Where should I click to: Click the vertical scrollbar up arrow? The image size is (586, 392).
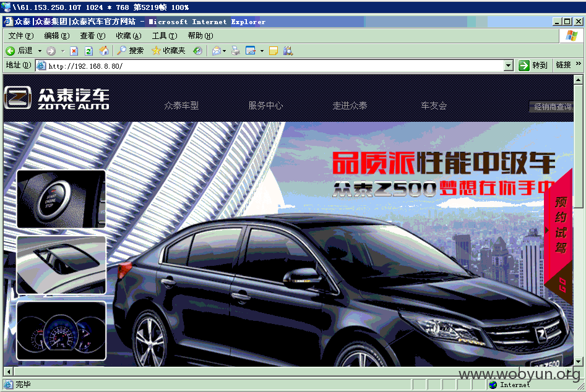coord(578,80)
